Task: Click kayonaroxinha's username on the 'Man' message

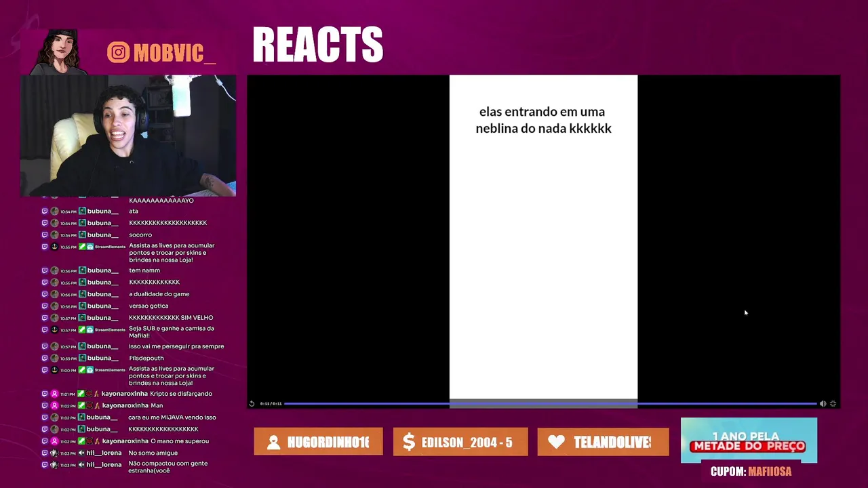Action: (124, 405)
